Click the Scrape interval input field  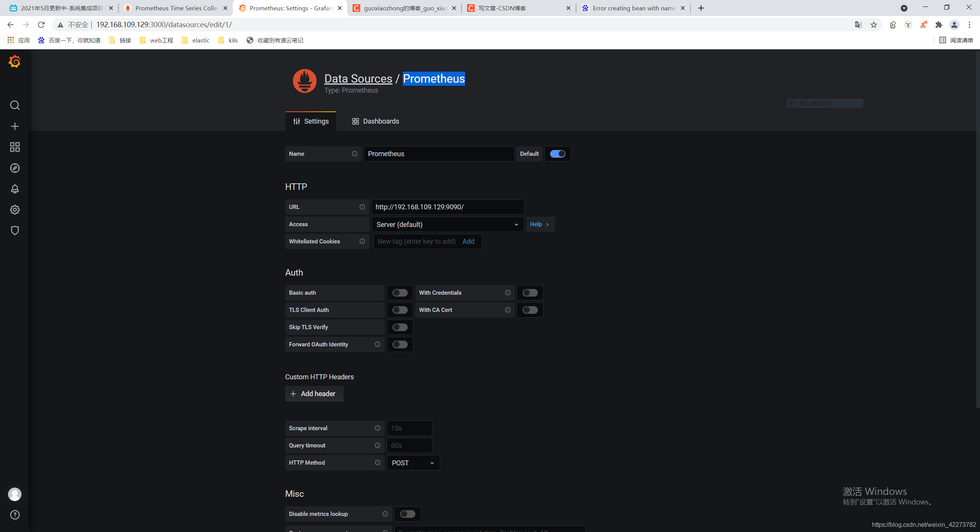tap(409, 428)
